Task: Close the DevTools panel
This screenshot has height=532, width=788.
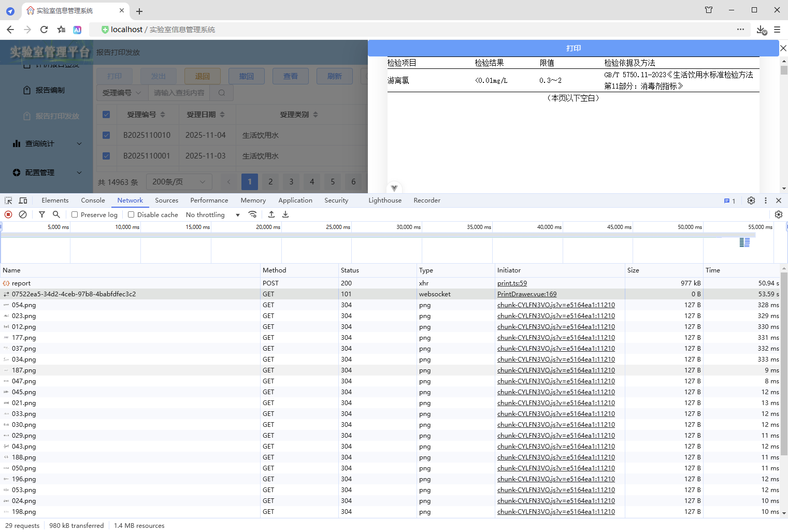Action: (x=779, y=200)
